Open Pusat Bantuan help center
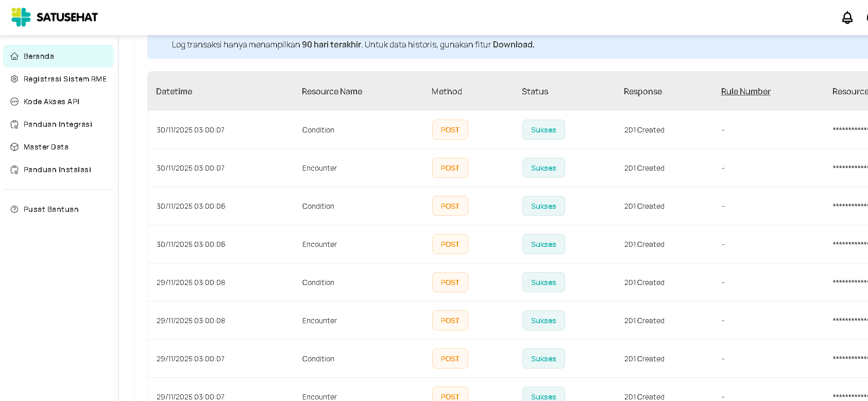The height and width of the screenshot is (401, 868). click(x=58, y=209)
